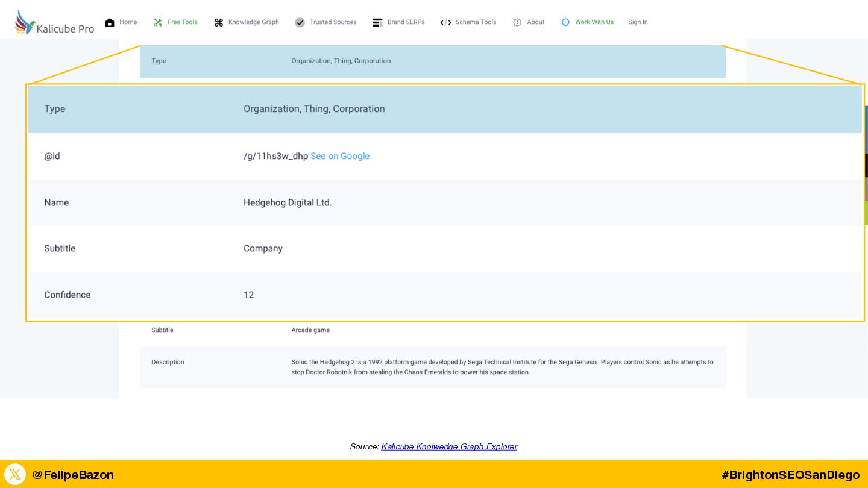Open the Brand SERPs menu

tap(406, 22)
